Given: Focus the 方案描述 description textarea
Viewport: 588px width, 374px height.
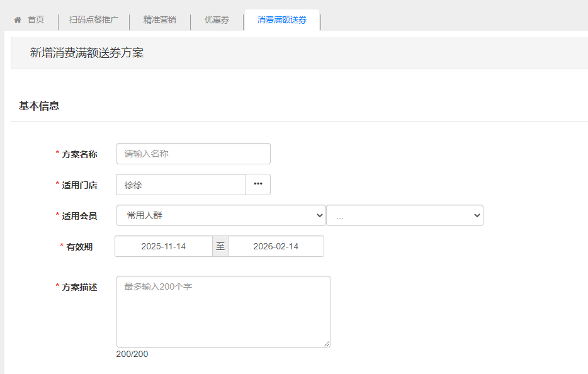Looking at the screenshot, I should click(223, 311).
